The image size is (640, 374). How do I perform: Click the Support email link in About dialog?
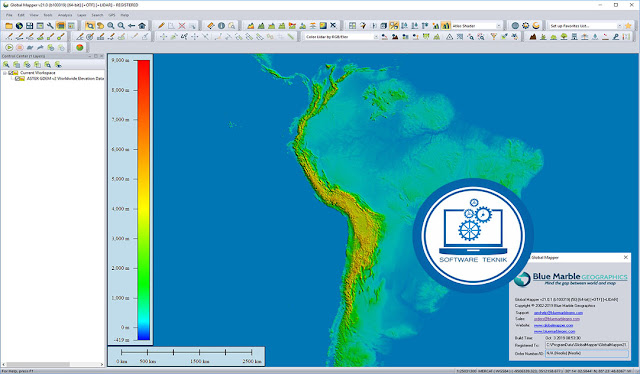pos(558,313)
